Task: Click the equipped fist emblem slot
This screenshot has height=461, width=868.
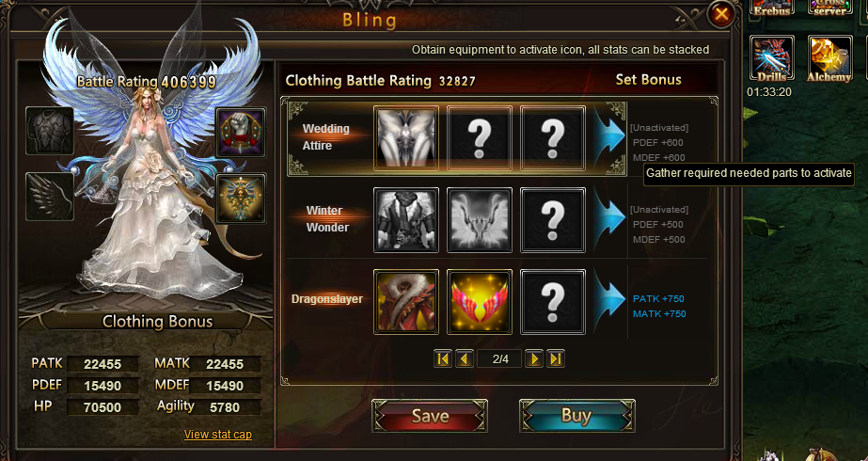Action: point(241,133)
